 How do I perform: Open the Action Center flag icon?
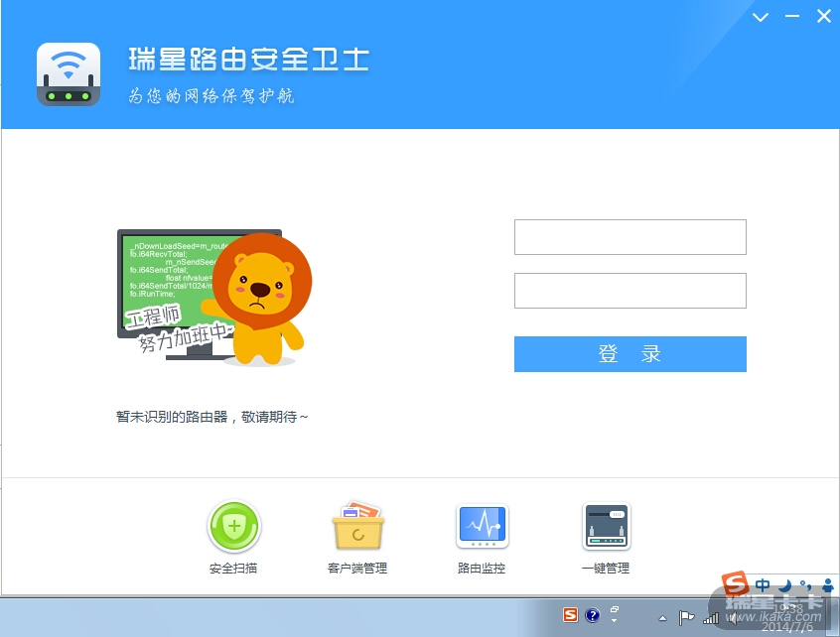[x=686, y=618]
